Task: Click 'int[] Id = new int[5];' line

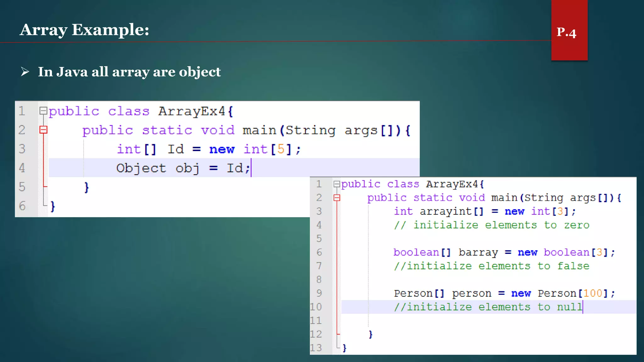Action: (x=209, y=149)
